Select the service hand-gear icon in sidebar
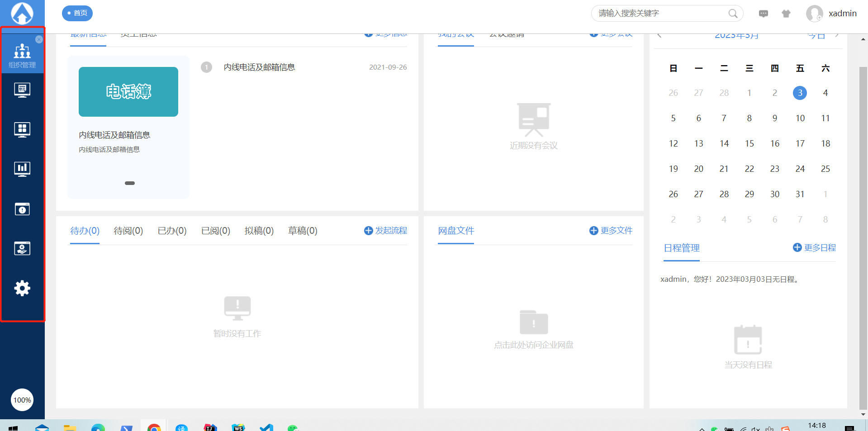This screenshot has width=868, height=431. pyautogui.click(x=22, y=248)
